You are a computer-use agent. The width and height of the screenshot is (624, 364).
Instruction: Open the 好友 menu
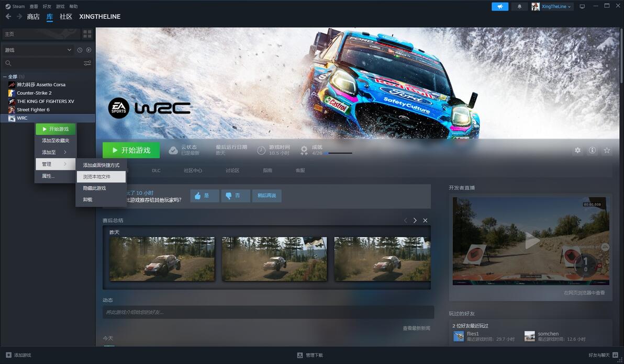(x=47, y=6)
